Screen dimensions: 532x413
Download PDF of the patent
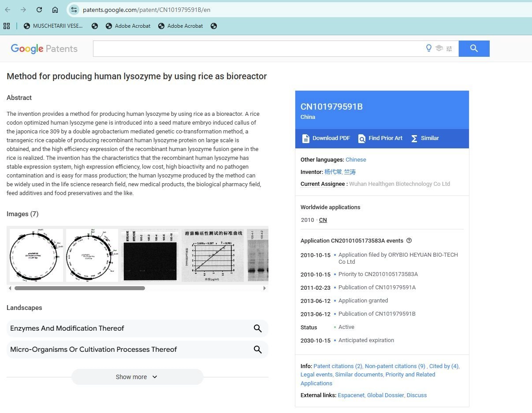326,138
